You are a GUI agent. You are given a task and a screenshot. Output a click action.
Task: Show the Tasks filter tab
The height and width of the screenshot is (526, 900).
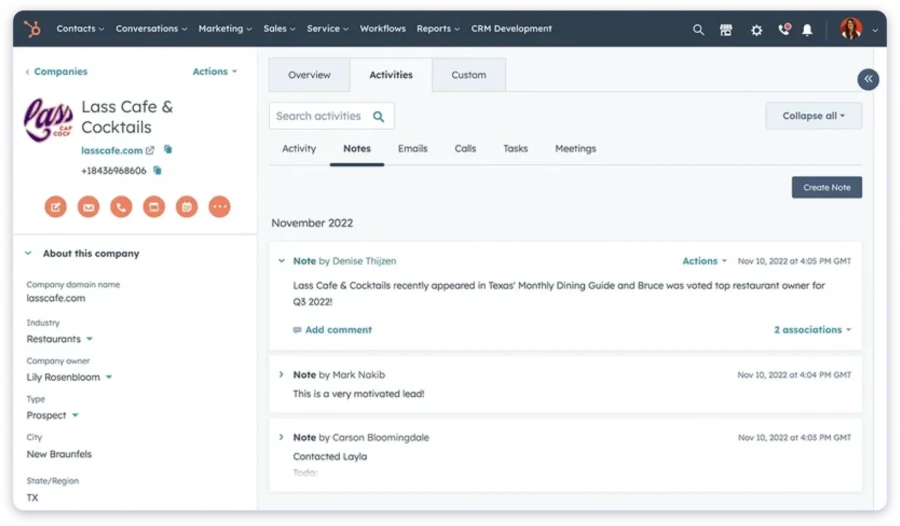(x=515, y=149)
